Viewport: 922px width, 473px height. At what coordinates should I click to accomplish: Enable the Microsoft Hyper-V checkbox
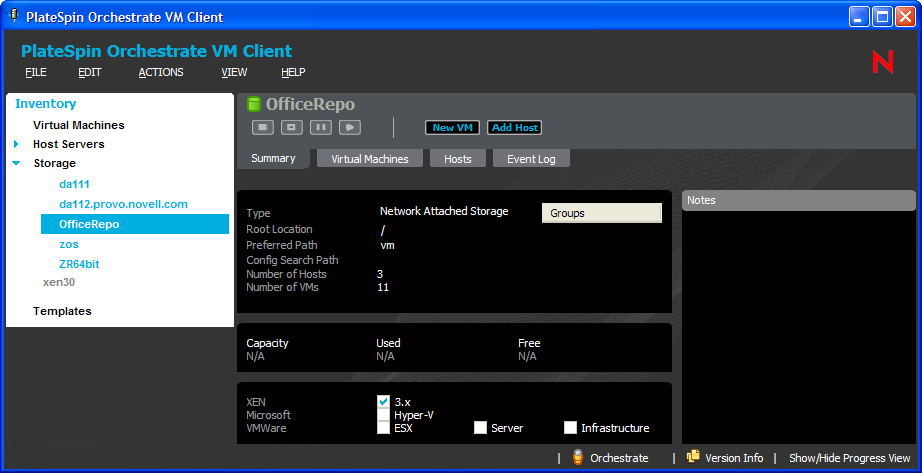point(383,414)
